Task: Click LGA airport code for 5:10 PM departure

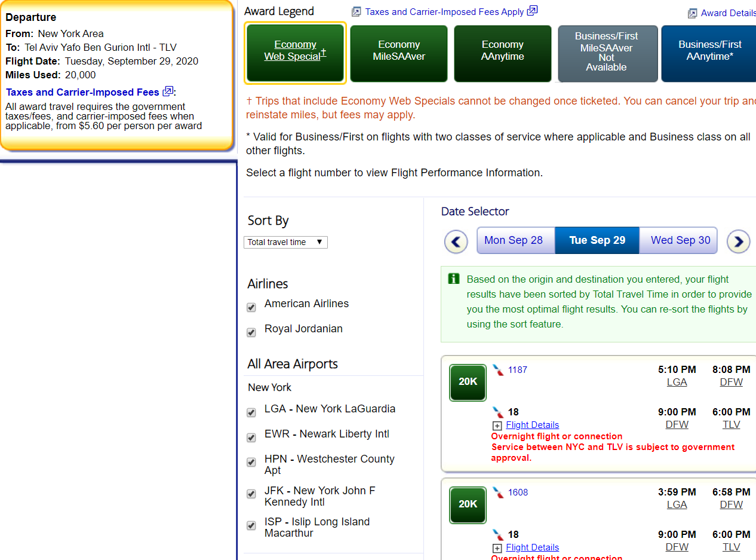Action: (x=677, y=382)
